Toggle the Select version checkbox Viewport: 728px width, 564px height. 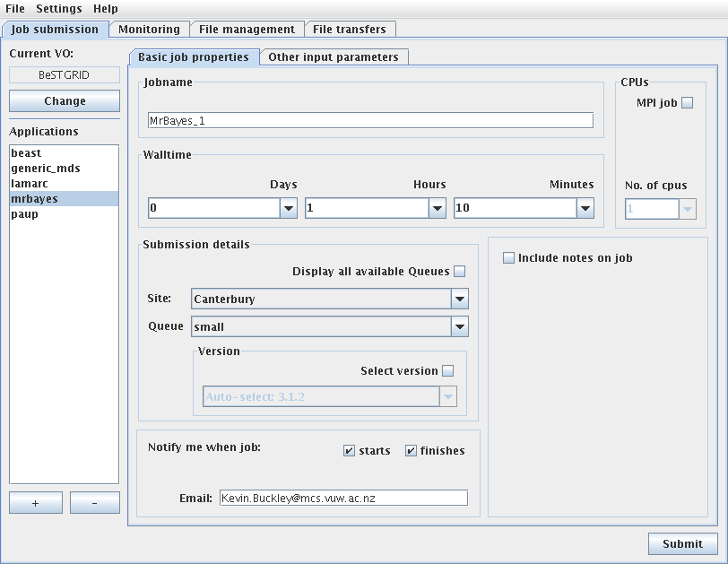[x=448, y=371]
